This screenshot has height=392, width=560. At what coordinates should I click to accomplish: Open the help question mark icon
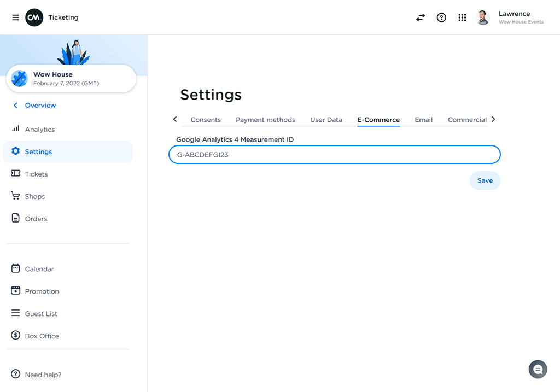pos(441,17)
